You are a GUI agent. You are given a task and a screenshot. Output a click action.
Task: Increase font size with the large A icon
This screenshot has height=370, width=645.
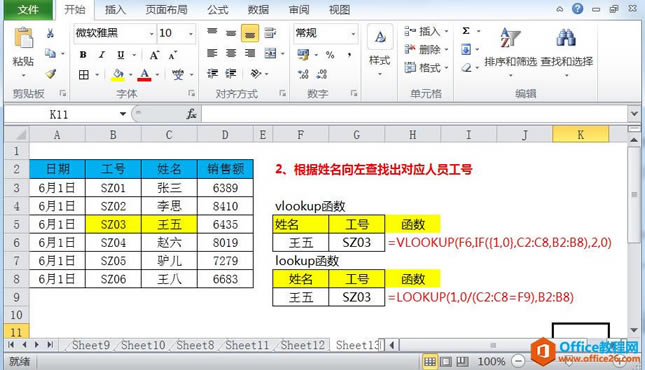[x=154, y=55]
